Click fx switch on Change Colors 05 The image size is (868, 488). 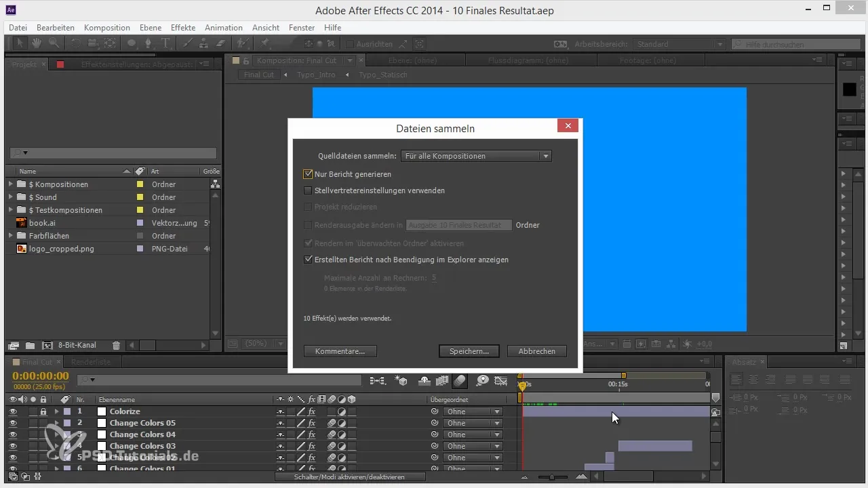tap(311, 423)
